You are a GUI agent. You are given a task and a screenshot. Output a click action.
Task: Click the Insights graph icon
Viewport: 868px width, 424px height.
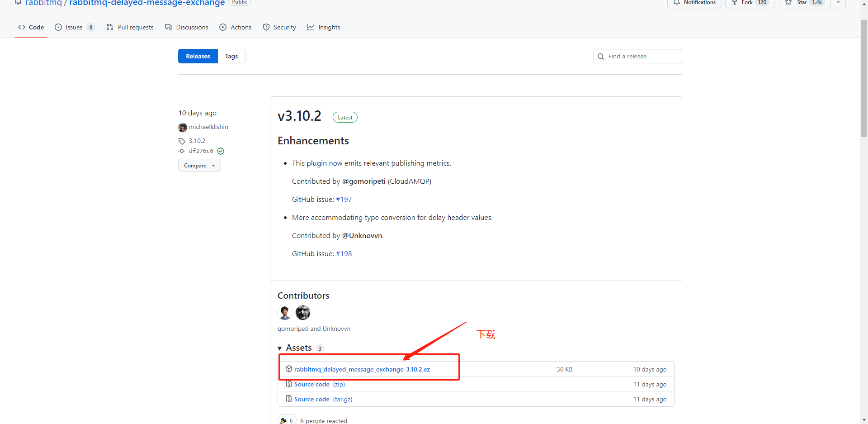311,27
